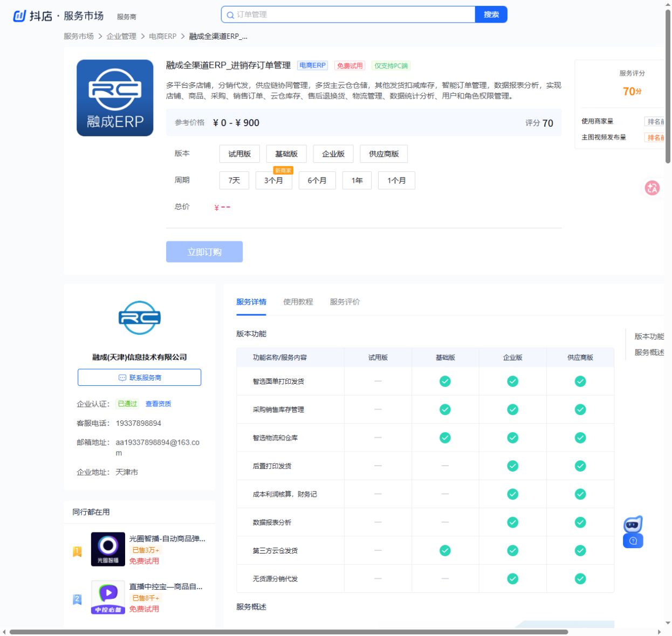
Task: Open 服务商 link in header
Action: coord(127,17)
